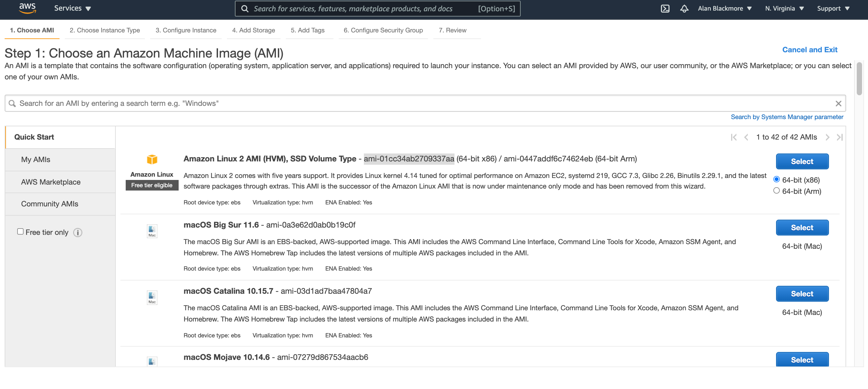Screen dimensions: 868x389
Task: Click the macOS Catalina 10.15.7 title
Action: pos(228,290)
